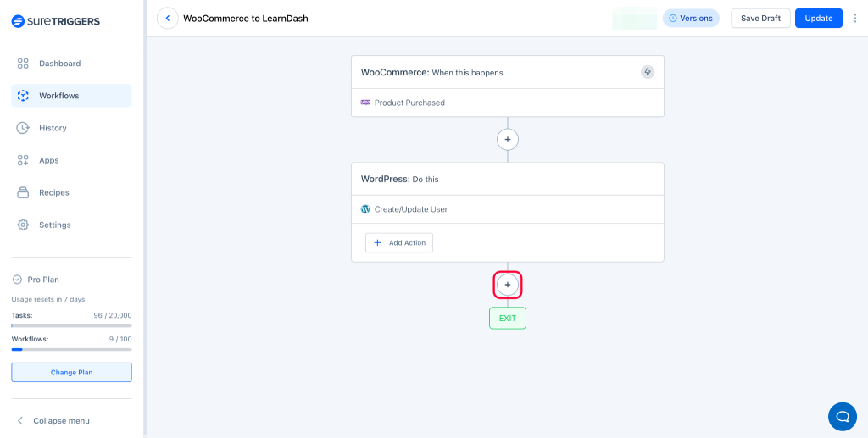Click the Change Plan button
The height and width of the screenshot is (438, 868).
point(71,372)
